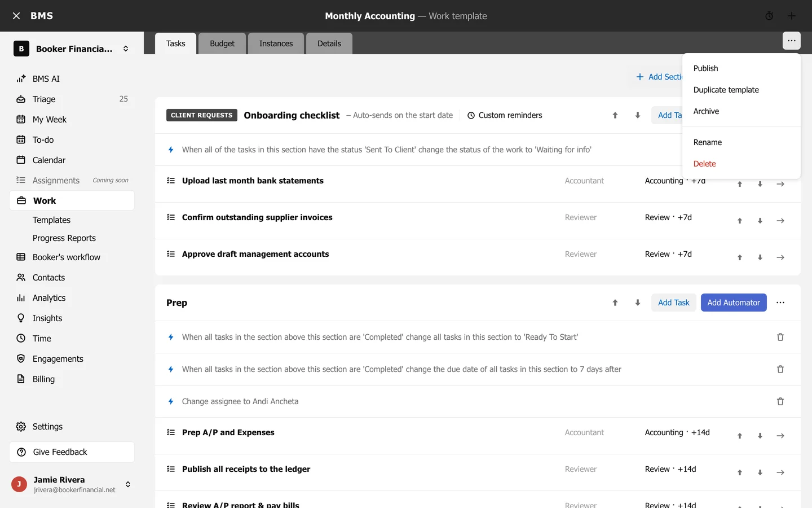Click the Engagements shield icon

point(21,358)
